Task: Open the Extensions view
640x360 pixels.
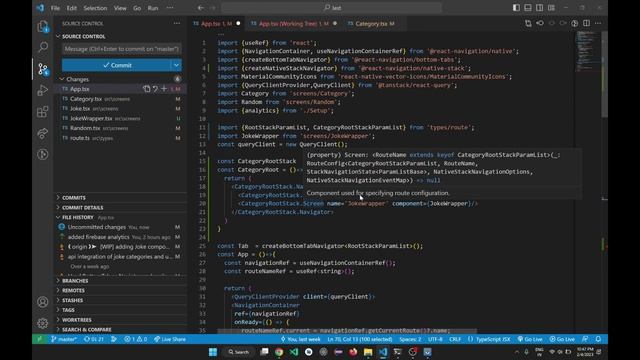Action: [42, 111]
